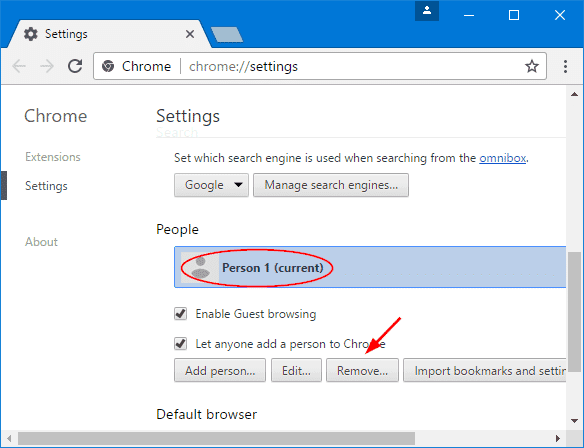The image size is (584, 448).
Task: Click the Default browser heading
Action: [207, 414]
